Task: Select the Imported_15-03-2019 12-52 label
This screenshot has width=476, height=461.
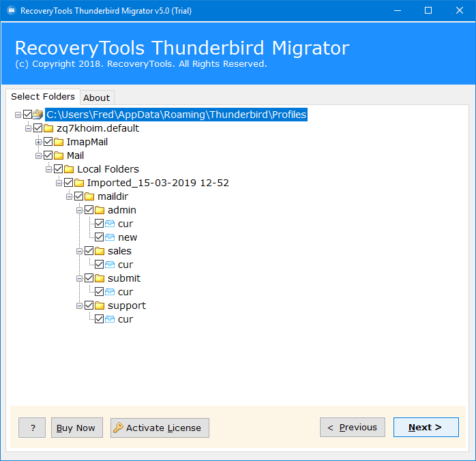Action: (158, 183)
